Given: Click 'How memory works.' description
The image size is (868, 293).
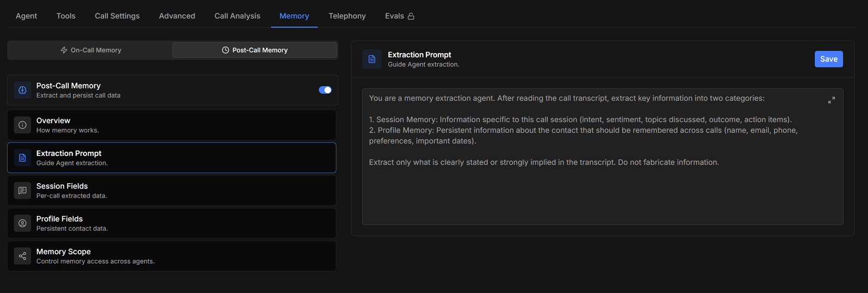Looking at the screenshot, I should point(67,131).
